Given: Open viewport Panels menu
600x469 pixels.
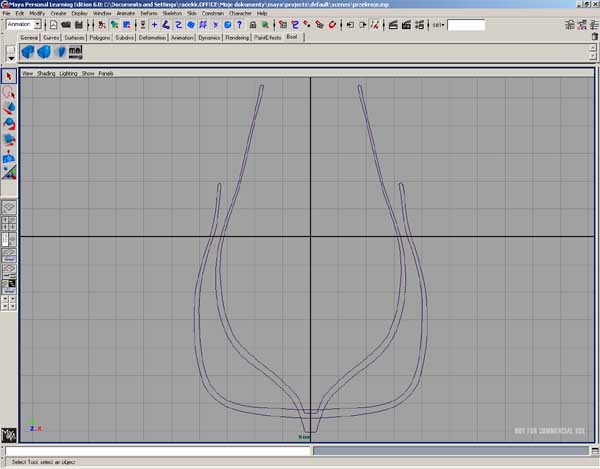Looking at the screenshot, I should click(106, 73).
